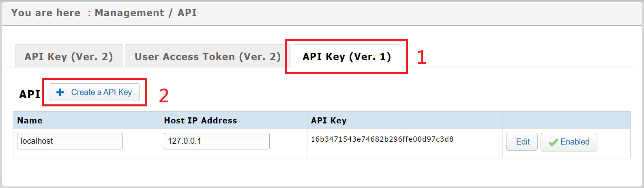Click the Edit button for localhost
Image resolution: width=644 pixels, height=188 pixels.
point(522,142)
